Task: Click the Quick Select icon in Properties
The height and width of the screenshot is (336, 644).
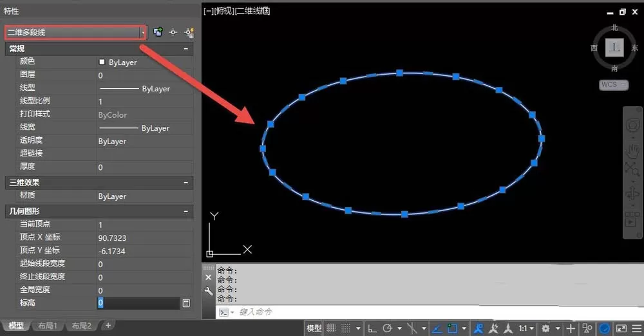Action: click(x=189, y=32)
